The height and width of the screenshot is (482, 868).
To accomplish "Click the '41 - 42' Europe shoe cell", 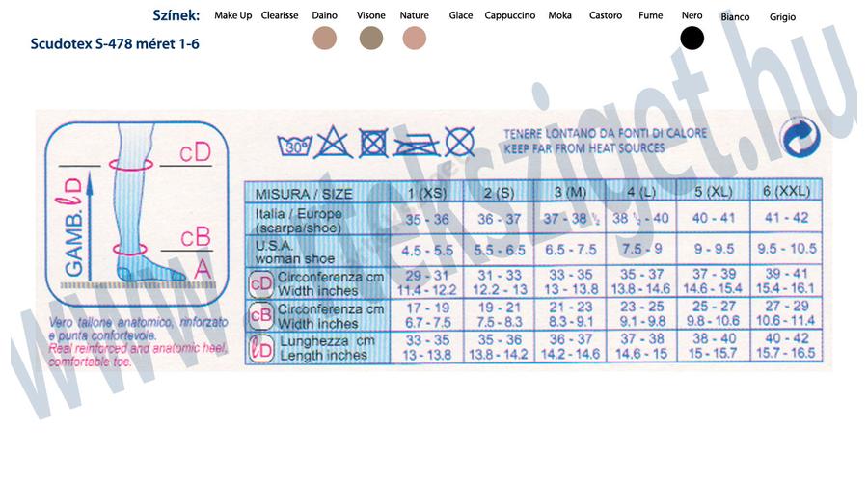I will (786, 218).
